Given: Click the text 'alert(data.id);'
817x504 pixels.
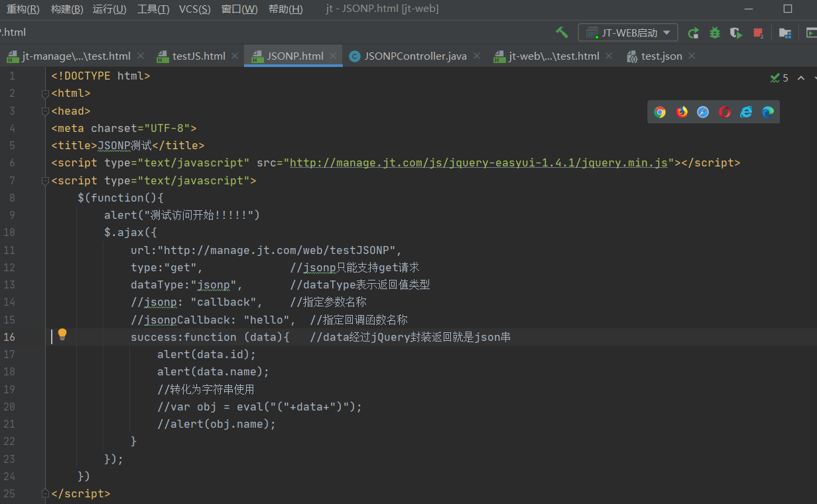Looking at the screenshot, I should click(x=206, y=354).
